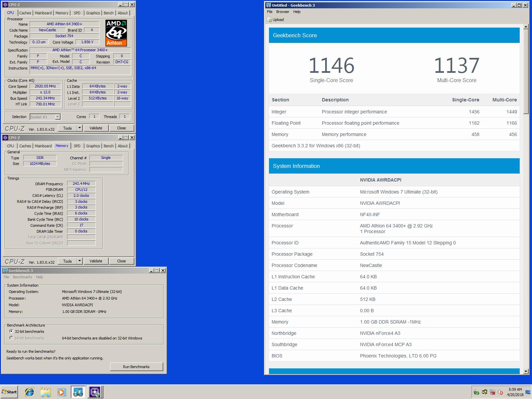Switch to CPU tab in lower CPU-Z window

click(x=11, y=146)
